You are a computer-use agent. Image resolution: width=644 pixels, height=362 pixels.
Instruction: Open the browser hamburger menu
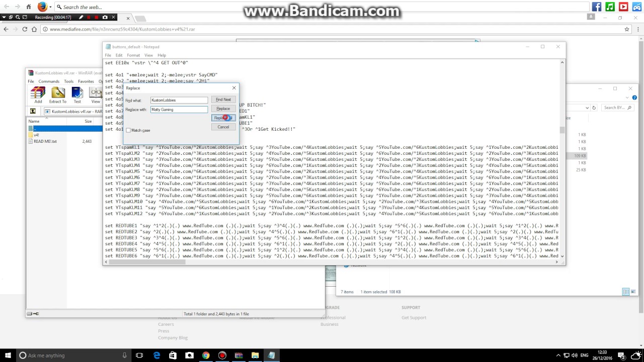click(637, 29)
